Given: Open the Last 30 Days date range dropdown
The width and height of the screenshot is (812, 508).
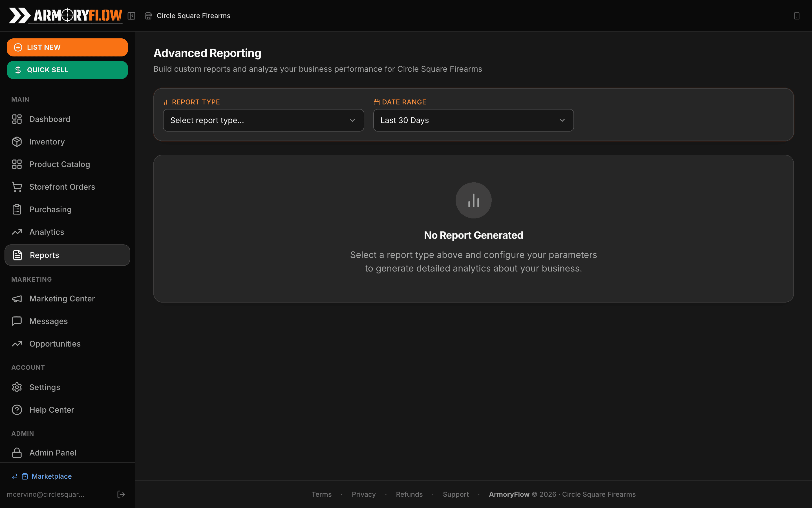Looking at the screenshot, I should (x=473, y=120).
